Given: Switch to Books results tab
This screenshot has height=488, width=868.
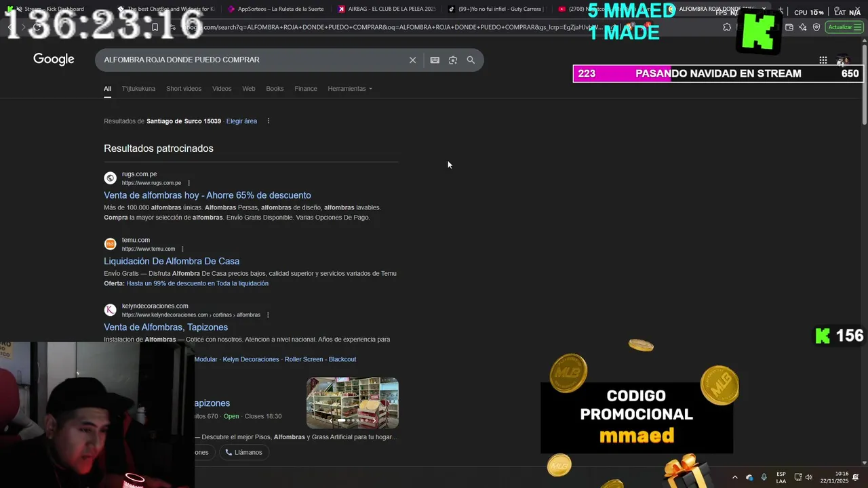Looking at the screenshot, I should (275, 89).
